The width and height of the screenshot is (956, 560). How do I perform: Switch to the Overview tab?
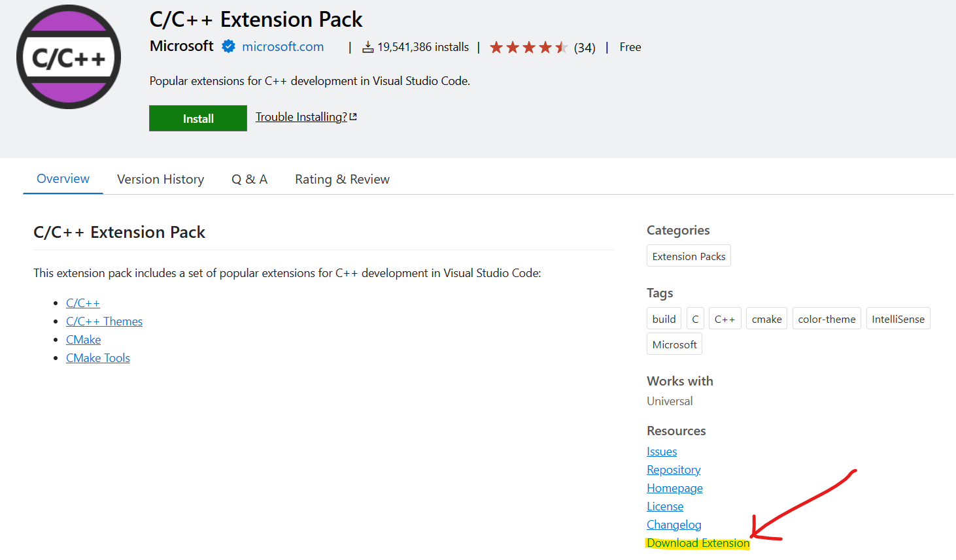pos(63,179)
